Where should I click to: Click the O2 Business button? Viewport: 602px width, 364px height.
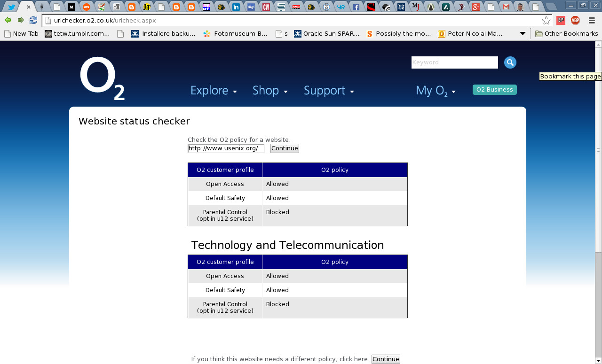(495, 90)
